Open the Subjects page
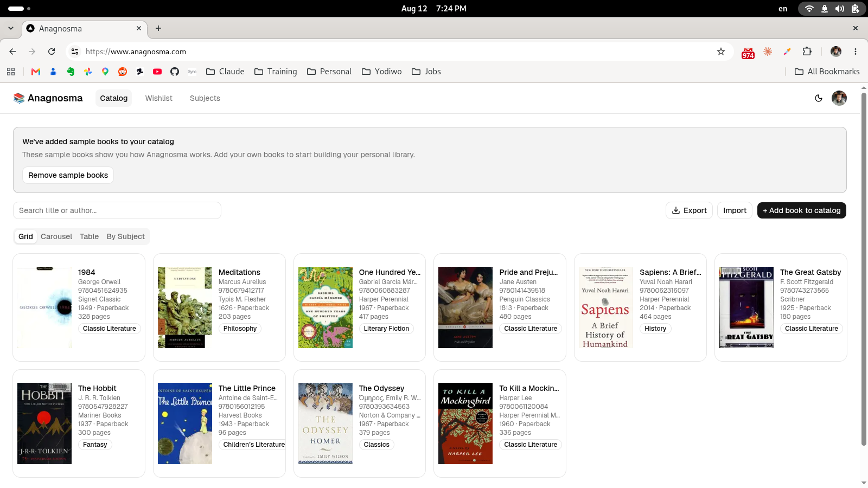The image size is (868, 488). point(205,98)
